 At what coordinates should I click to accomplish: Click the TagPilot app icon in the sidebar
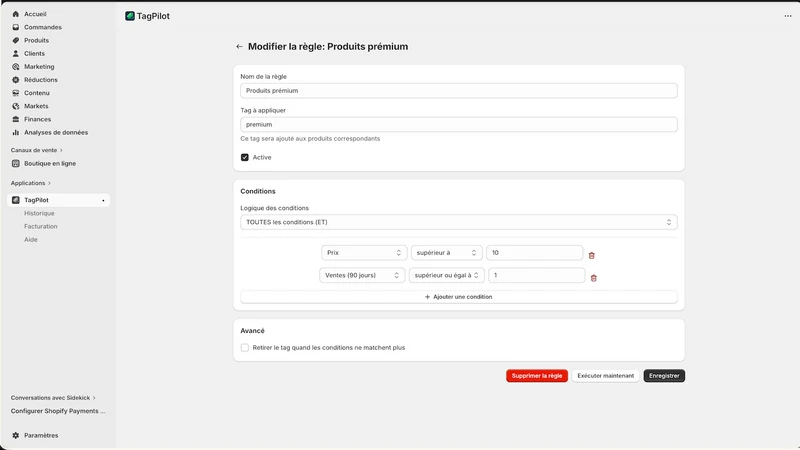click(x=16, y=200)
